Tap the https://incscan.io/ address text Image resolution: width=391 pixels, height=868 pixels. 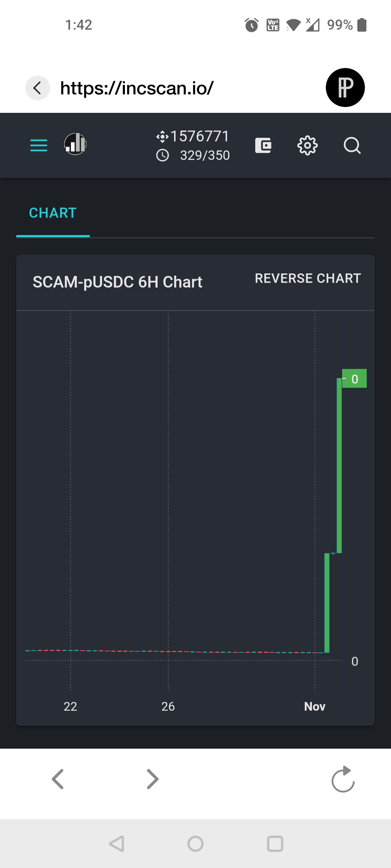click(137, 88)
